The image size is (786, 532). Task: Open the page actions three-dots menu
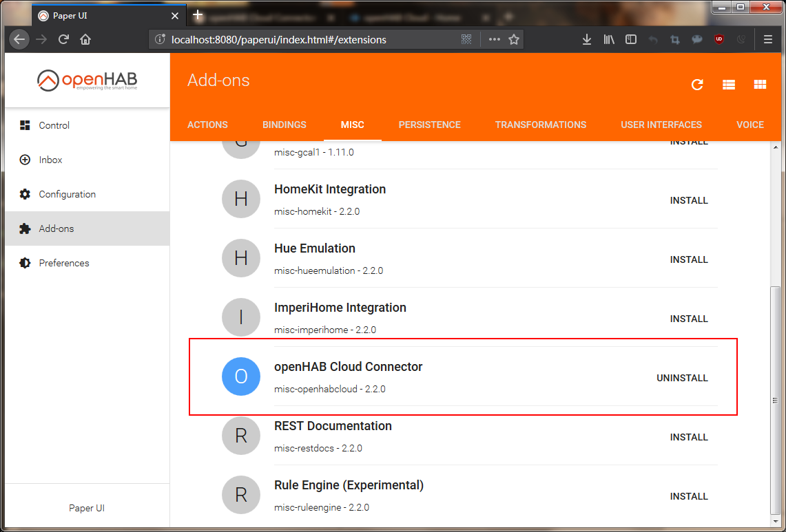tap(494, 40)
